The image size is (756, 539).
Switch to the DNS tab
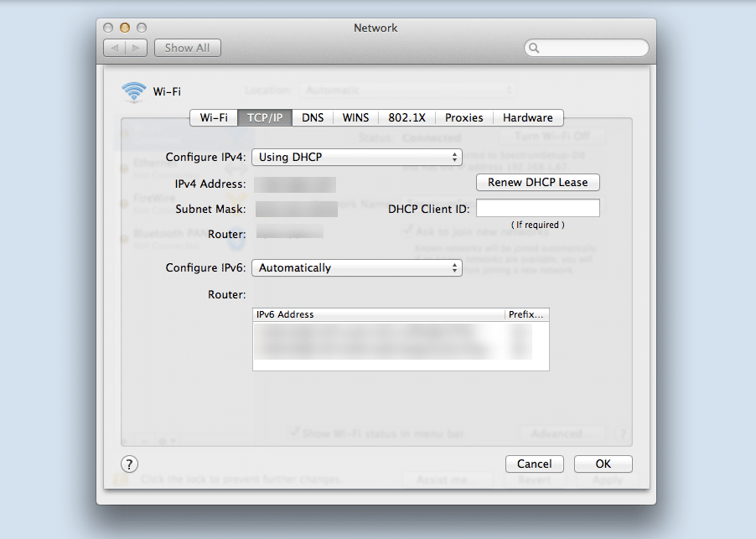click(312, 117)
